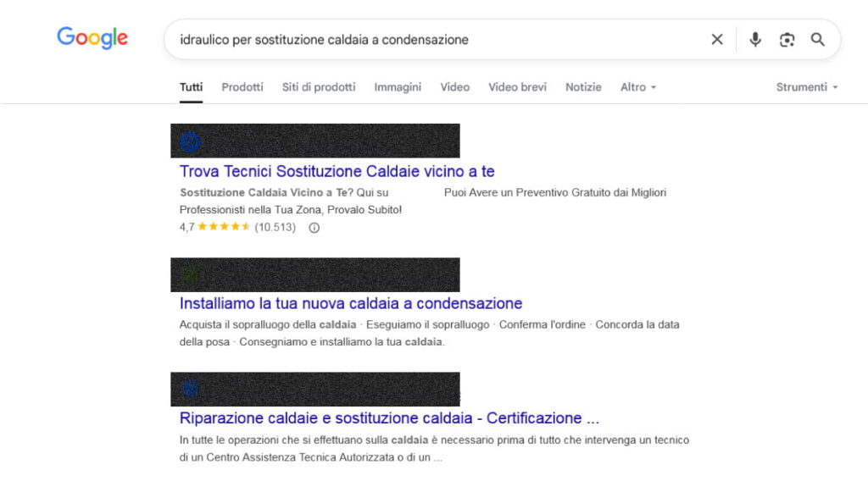Click the site favicon above the Installiamo result
868x481 pixels.
(190, 274)
